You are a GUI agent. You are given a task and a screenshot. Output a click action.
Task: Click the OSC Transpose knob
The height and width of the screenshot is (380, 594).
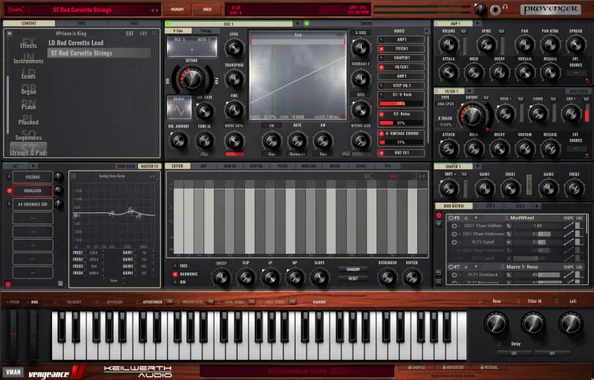(x=234, y=79)
